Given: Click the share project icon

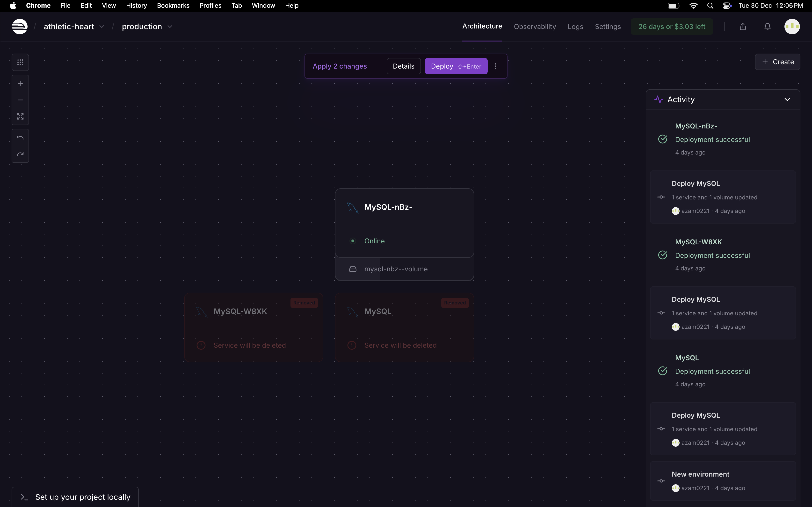Looking at the screenshot, I should (x=743, y=27).
